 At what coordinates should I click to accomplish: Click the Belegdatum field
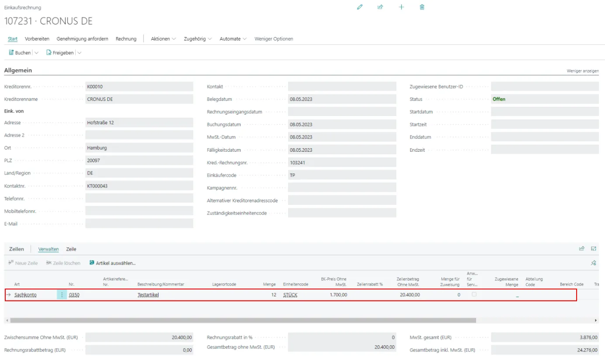tap(342, 99)
